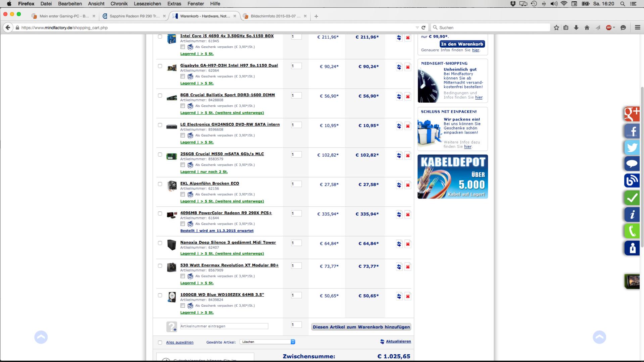Open Firefox downloads arrow icon

[576, 28]
